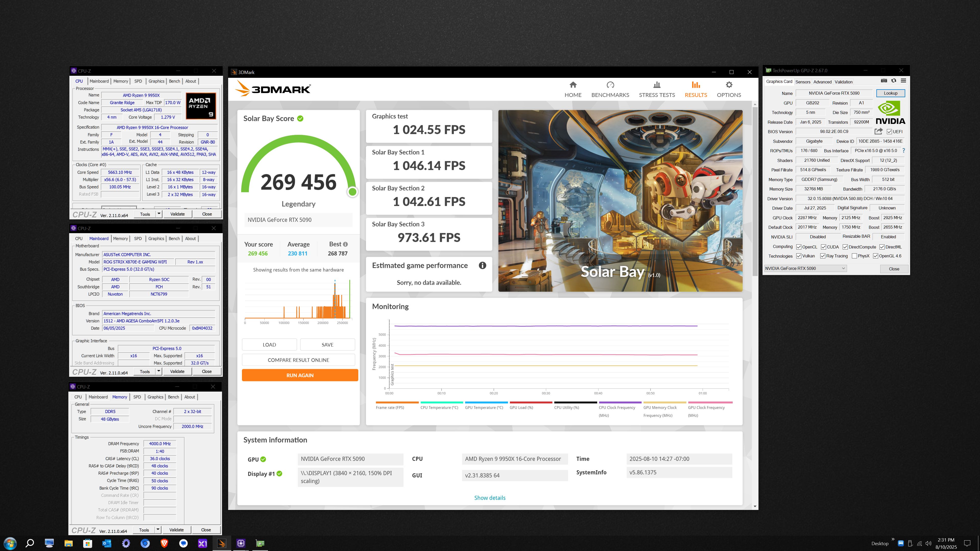This screenshot has width=980, height=551.
Task: Open the RESULTS icon in 3DMark
Action: coord(696,85)
